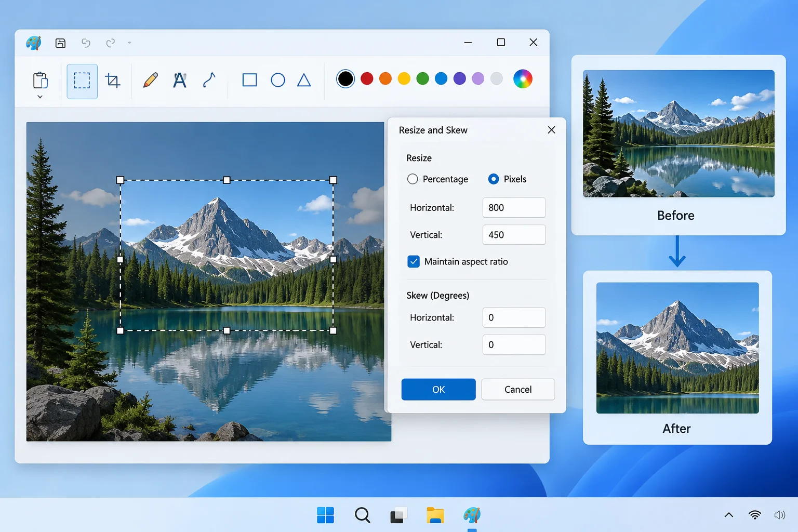Pick the green color swatch
The width and height of the screenshot is (798, 532).
pyautogui.click(x=423, y=78)
